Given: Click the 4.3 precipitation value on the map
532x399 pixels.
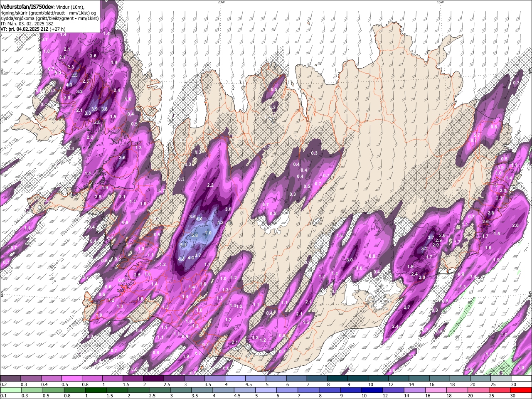Looking at the screenshot, I should tap(69, 85).
